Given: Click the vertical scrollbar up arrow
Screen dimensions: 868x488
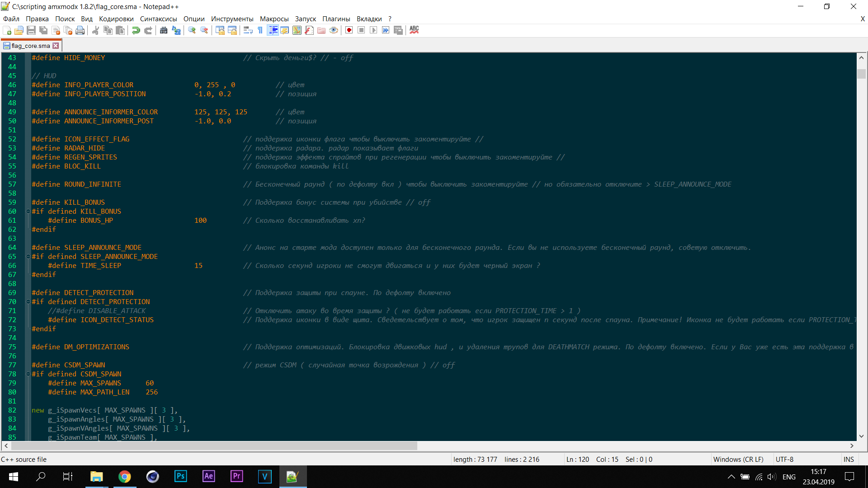Looking at the screenshot, I should (x=861, y=58).
